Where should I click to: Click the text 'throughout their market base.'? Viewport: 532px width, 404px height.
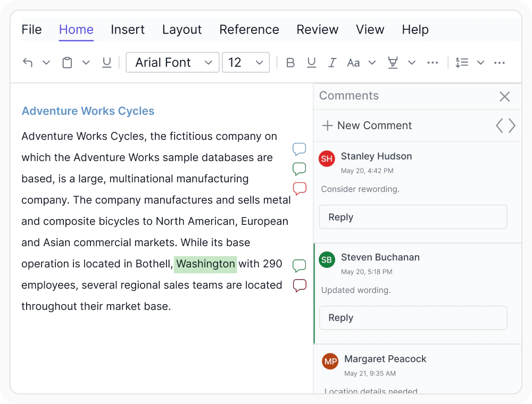coord(96,306)
